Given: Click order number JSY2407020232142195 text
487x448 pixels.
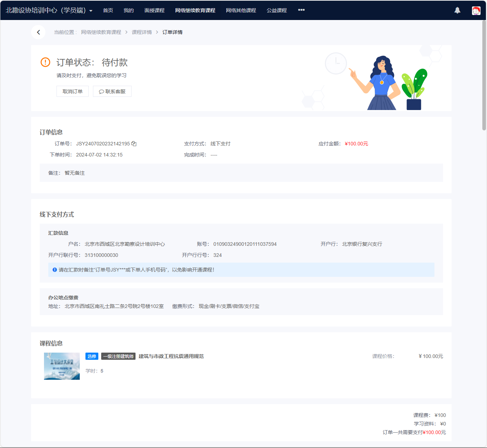Looking at the screenshot, I should [x=103, y=144].
